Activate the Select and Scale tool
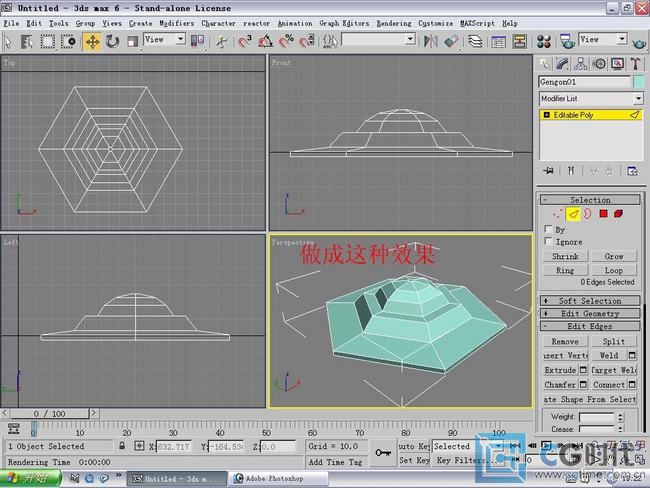 [x=133, y=41]
